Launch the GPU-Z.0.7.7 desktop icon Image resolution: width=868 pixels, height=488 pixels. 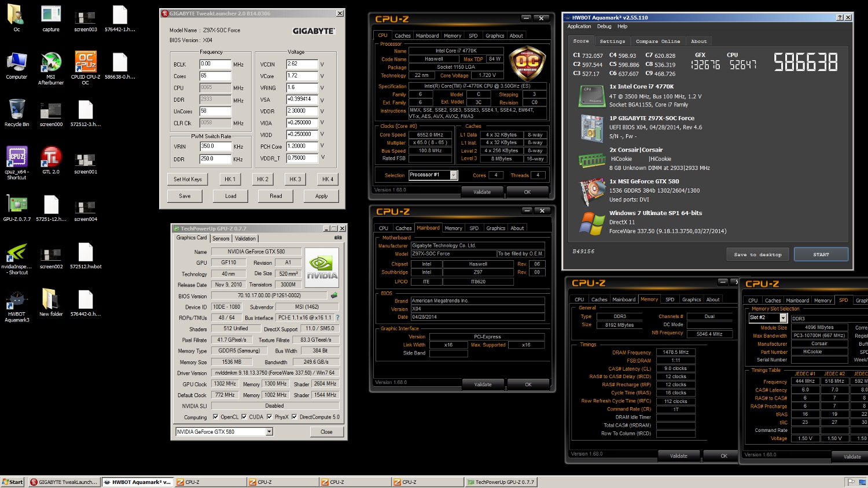click(x=16, y=208)
